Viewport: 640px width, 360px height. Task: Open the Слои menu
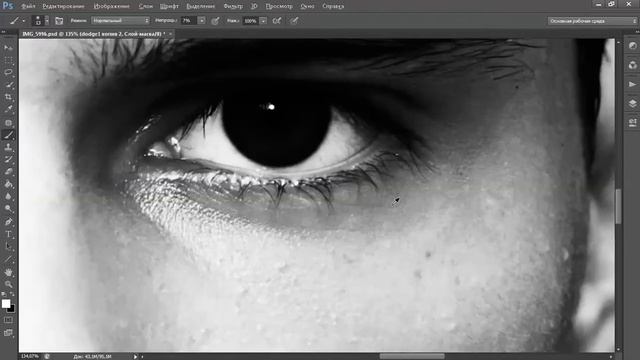click(x=145, y=6)
